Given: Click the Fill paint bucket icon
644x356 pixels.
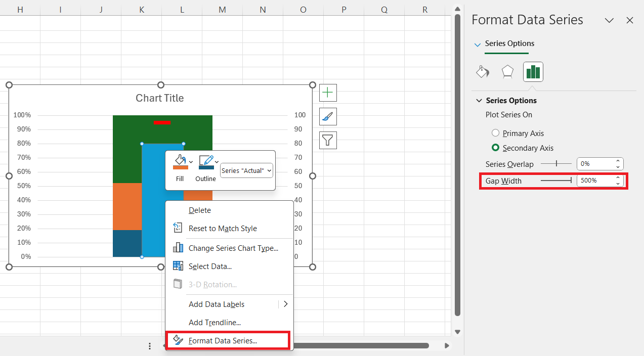Looking at the screenshot, I should tap(180, 162).
